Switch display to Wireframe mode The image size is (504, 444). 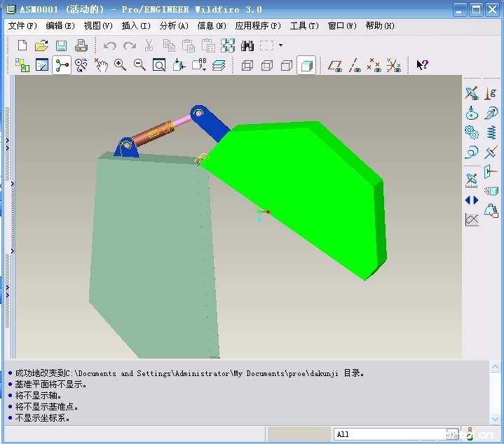coord(247,66)
